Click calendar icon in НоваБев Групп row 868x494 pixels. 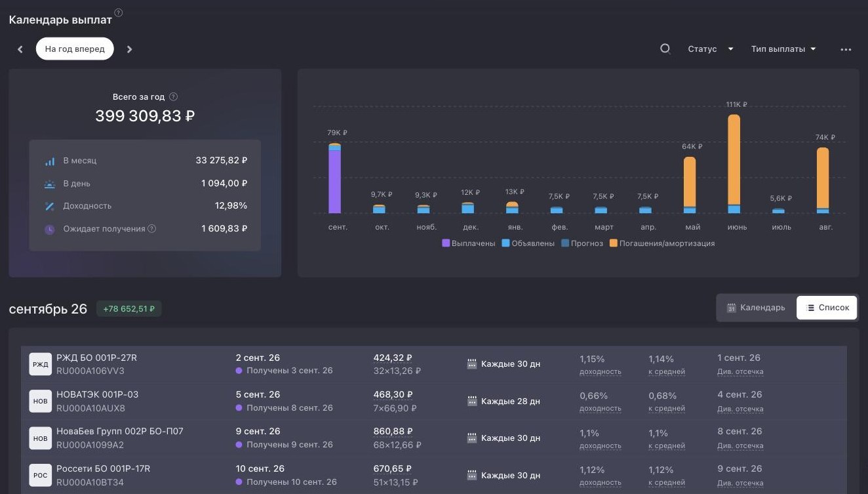pyautogui.click(x=471, y=438)
